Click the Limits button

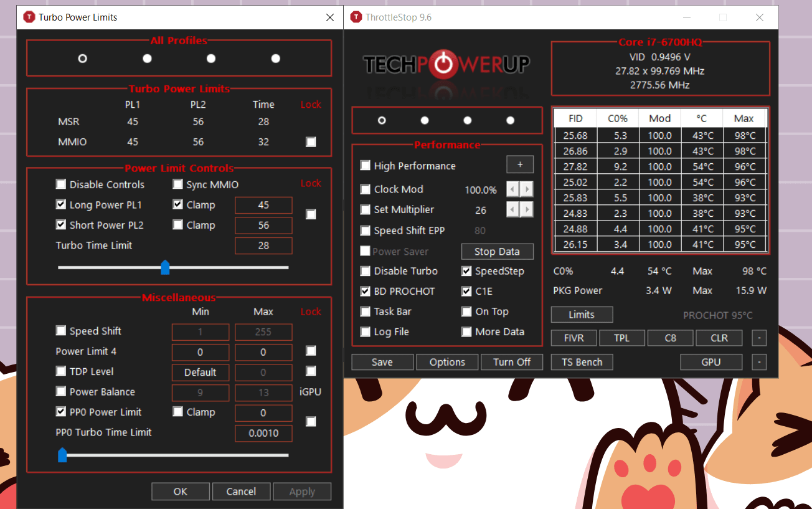(x=582, y=315)
